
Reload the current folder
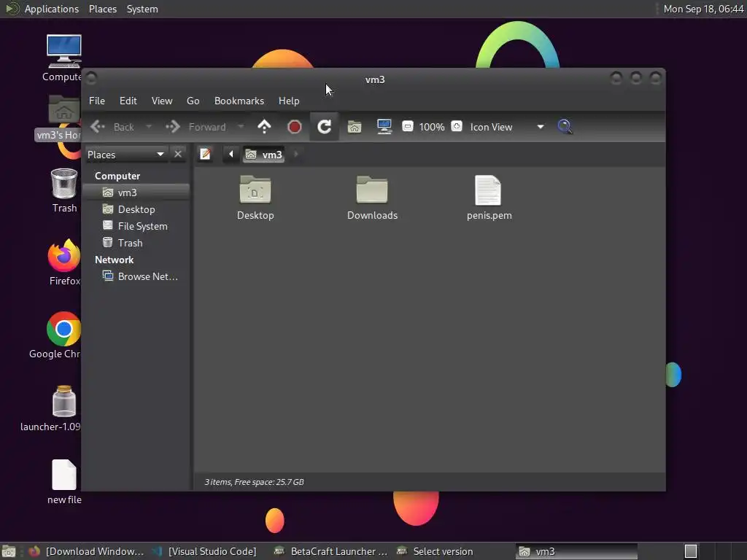tap(325, 127)
